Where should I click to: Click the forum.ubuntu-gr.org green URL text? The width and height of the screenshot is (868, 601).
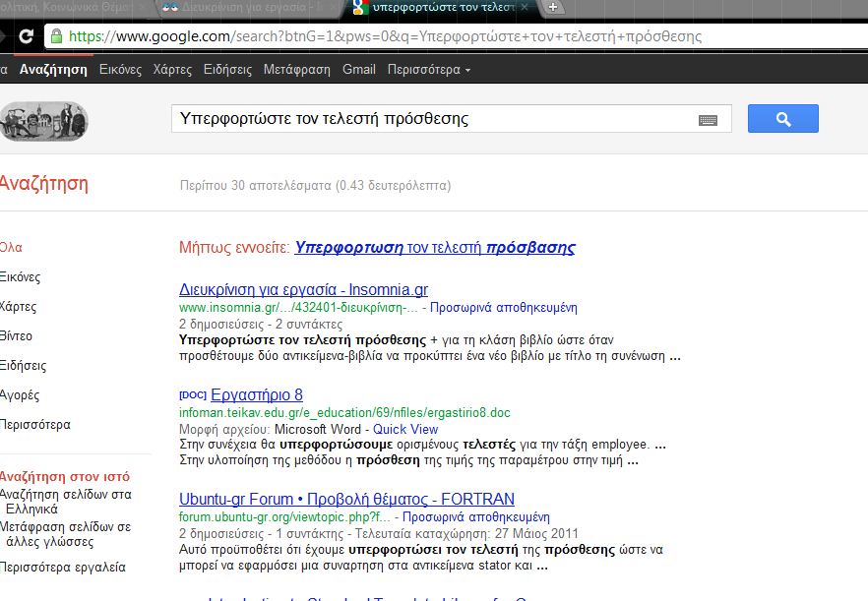[x=284, y=516]
